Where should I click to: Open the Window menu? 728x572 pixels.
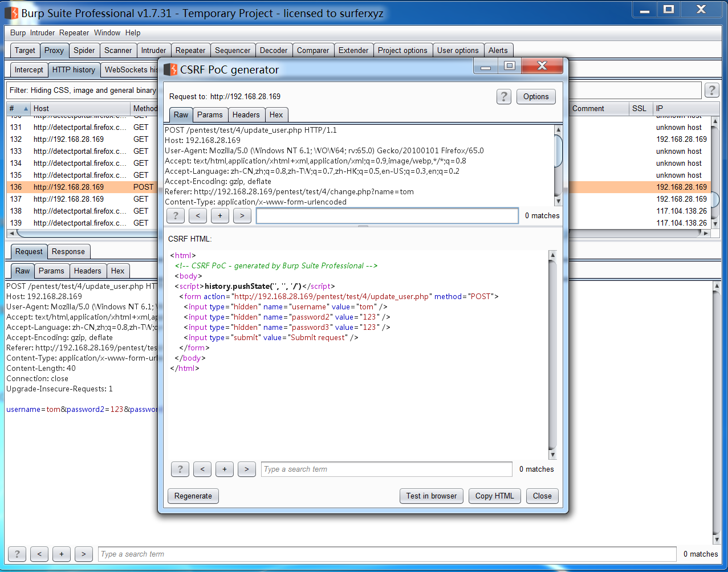107,32
